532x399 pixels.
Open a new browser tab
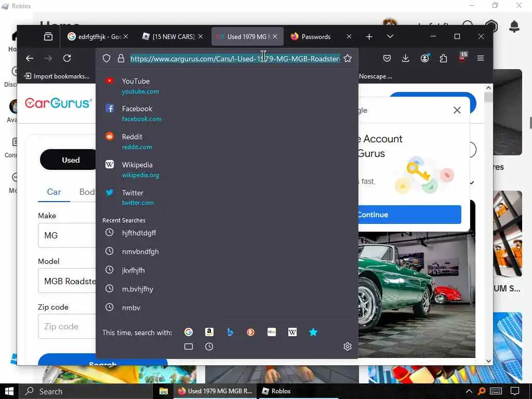click(x=369, y=36)
